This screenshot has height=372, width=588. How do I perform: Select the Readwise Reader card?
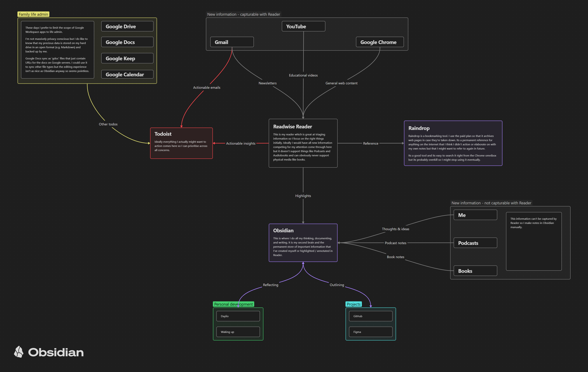303,143
